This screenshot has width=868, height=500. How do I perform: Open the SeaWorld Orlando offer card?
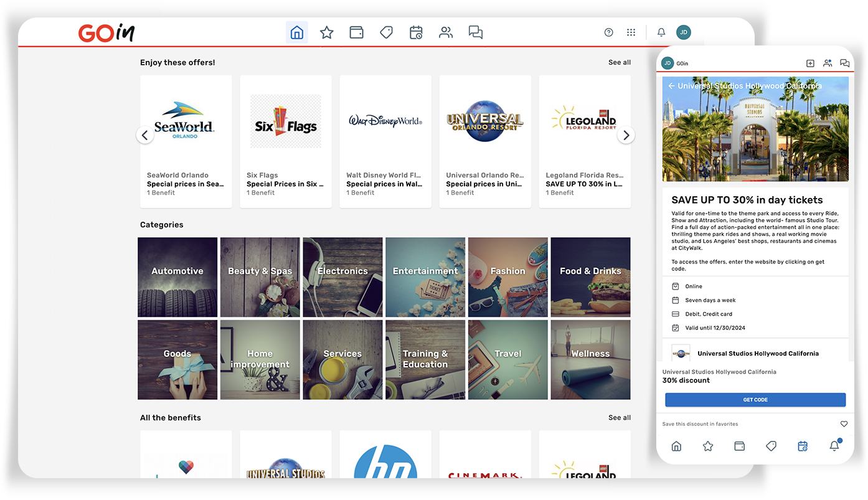[186, 142]
